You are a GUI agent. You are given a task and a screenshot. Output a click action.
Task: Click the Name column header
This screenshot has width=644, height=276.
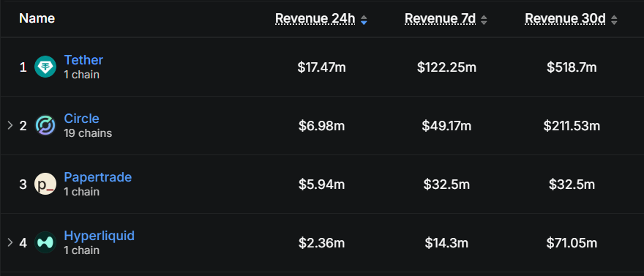[37, 18]
